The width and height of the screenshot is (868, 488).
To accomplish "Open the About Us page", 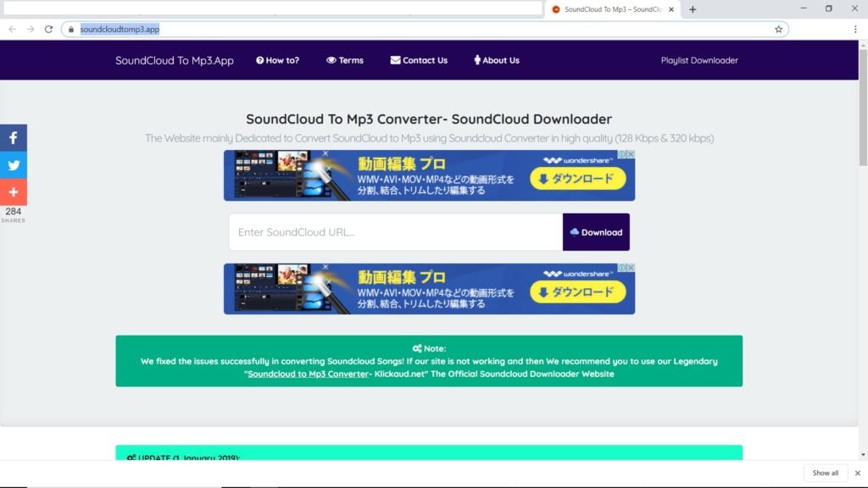I will pyautogui.click(x=497, y=60).
